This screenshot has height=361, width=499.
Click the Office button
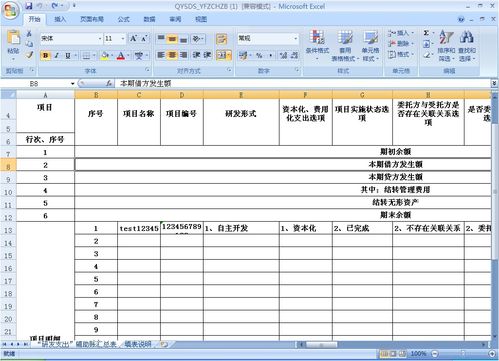coord(10,10)
